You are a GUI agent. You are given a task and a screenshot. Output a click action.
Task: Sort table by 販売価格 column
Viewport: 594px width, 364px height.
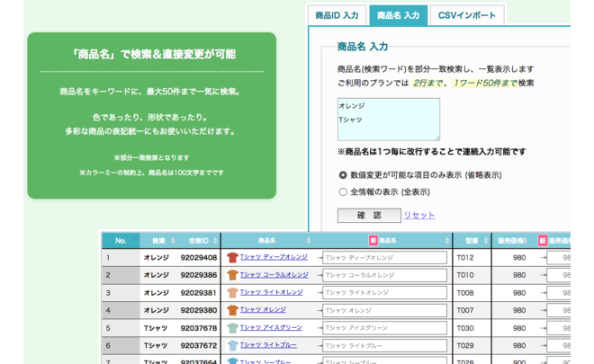click(x=513, y=241)
